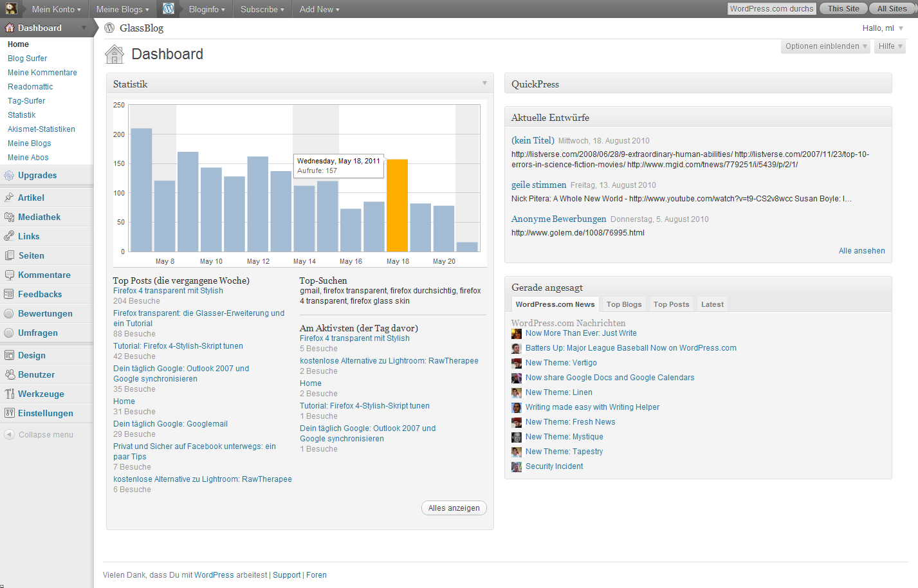Click the Werkzeuge tools icon

coord(9,394)
